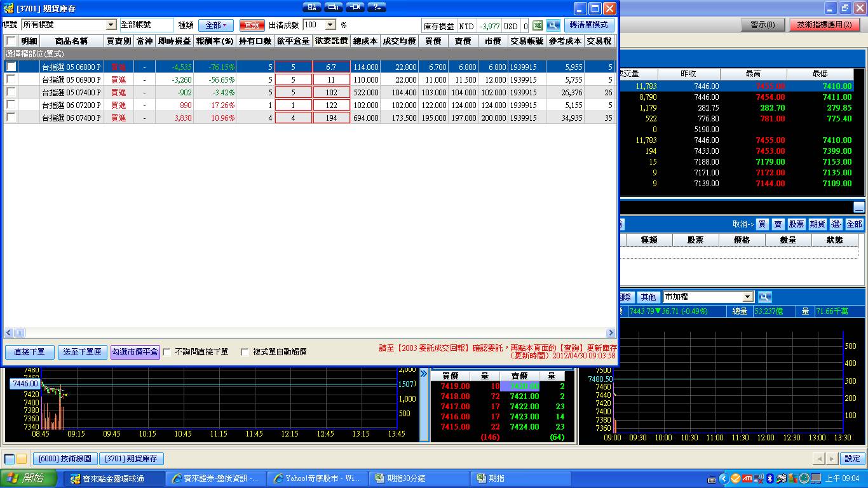Click the 股票 cancel button
Screen dimensions: 868x488
point(797,224)
